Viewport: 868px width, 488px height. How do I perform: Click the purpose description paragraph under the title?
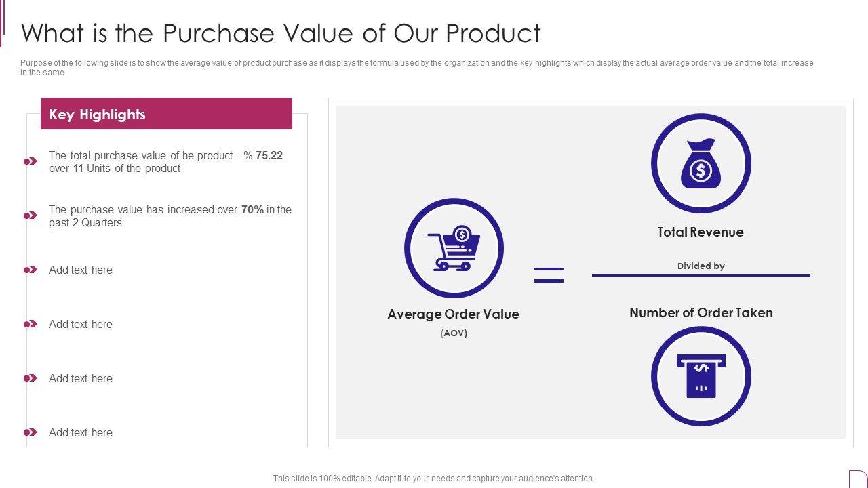pyautogui.click(x=416, y=67)
